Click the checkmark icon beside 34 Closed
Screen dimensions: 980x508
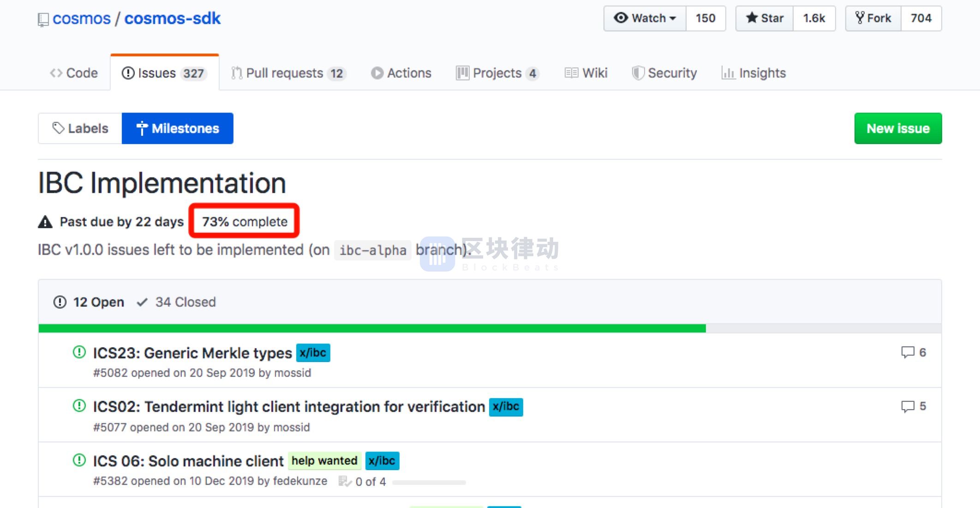pyautogui.click(x=142, y=302)
